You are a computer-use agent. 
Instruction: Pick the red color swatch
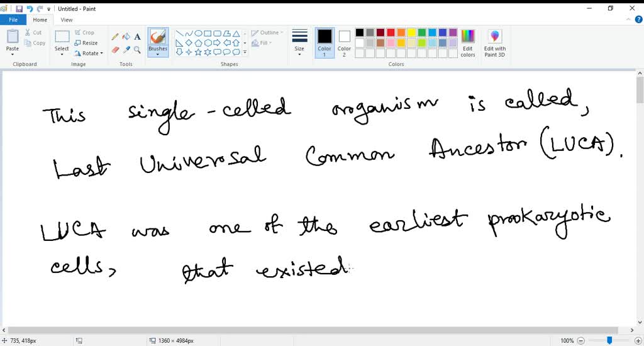coord(391,33)
